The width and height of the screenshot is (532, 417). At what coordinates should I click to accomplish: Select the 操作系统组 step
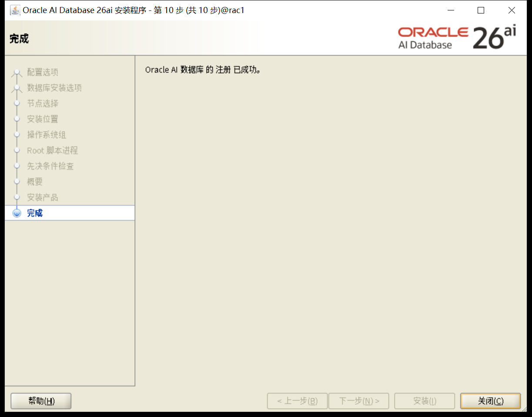pos(47,135)
